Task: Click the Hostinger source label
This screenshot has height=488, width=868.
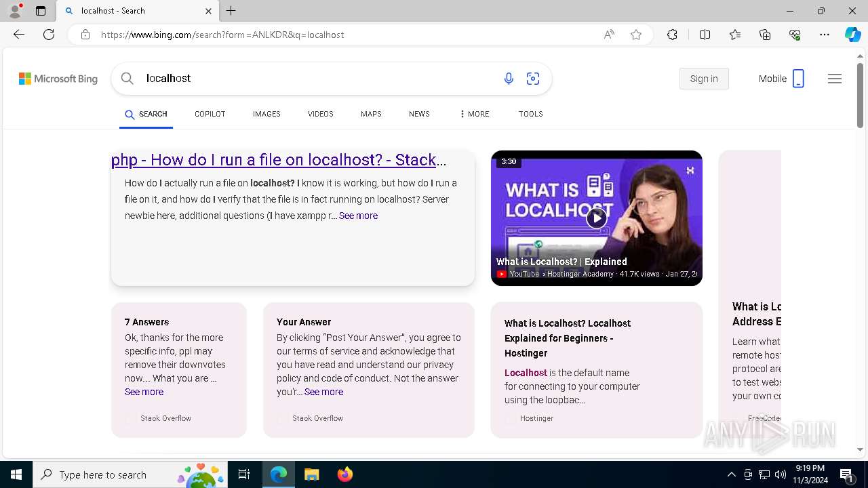Action: point(536,419)
